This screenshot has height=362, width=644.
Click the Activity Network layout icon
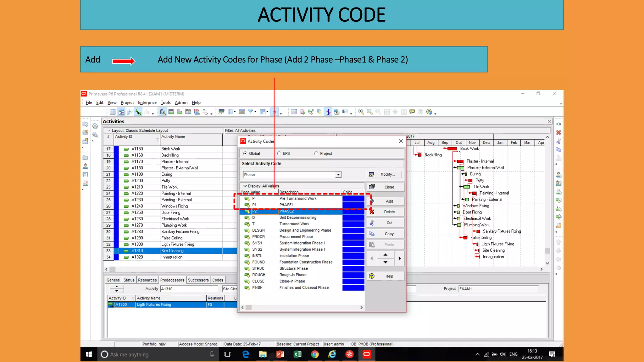coord(130,112)
